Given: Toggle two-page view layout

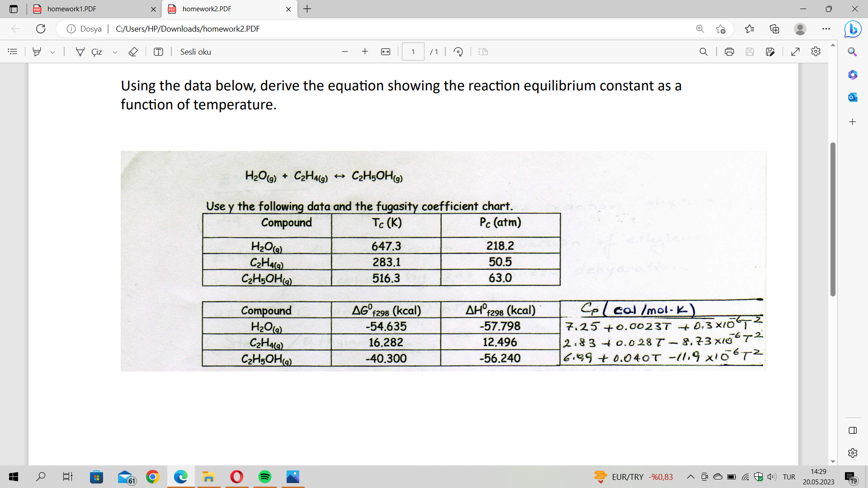Looking at the screenshot, I should pos(483,52).
